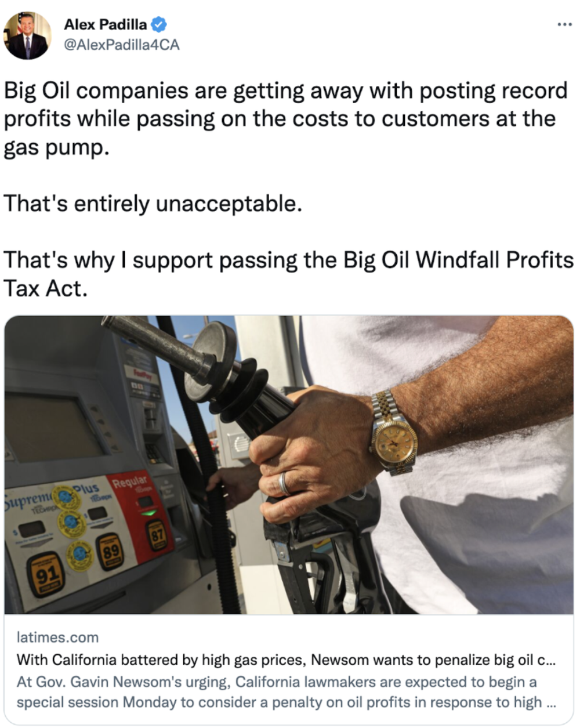Click the latimes.com domain label
This screenshot has height=728, width=580.
coord(57,637)
